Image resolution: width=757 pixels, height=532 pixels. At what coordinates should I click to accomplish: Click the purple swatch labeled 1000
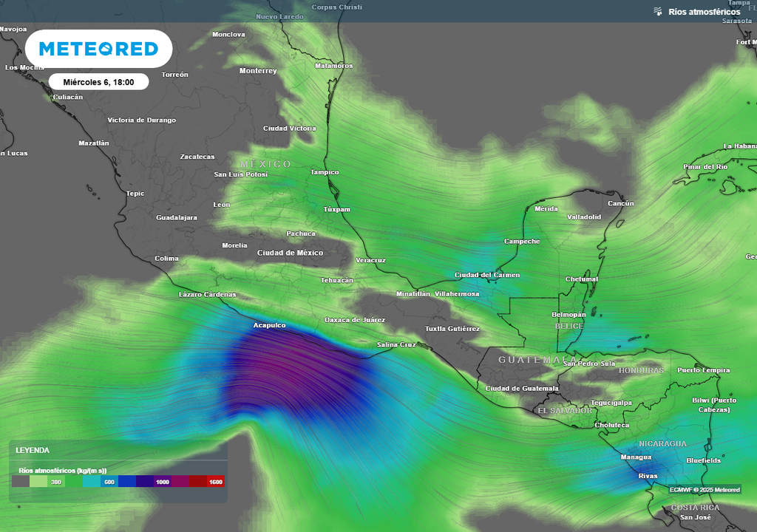click(x=162, y=482)
